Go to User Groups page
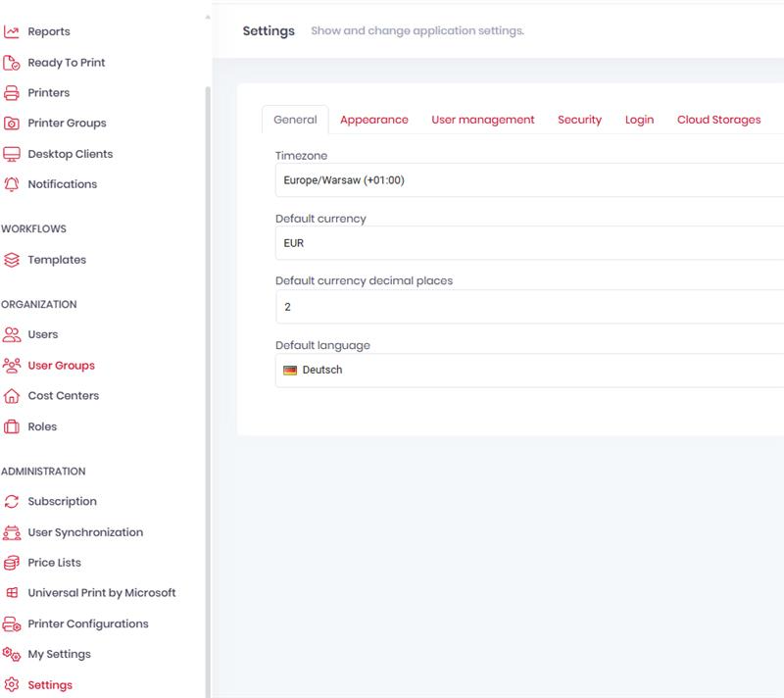The height and width of the screenshot is (698, 784). [x=61, y=366]
